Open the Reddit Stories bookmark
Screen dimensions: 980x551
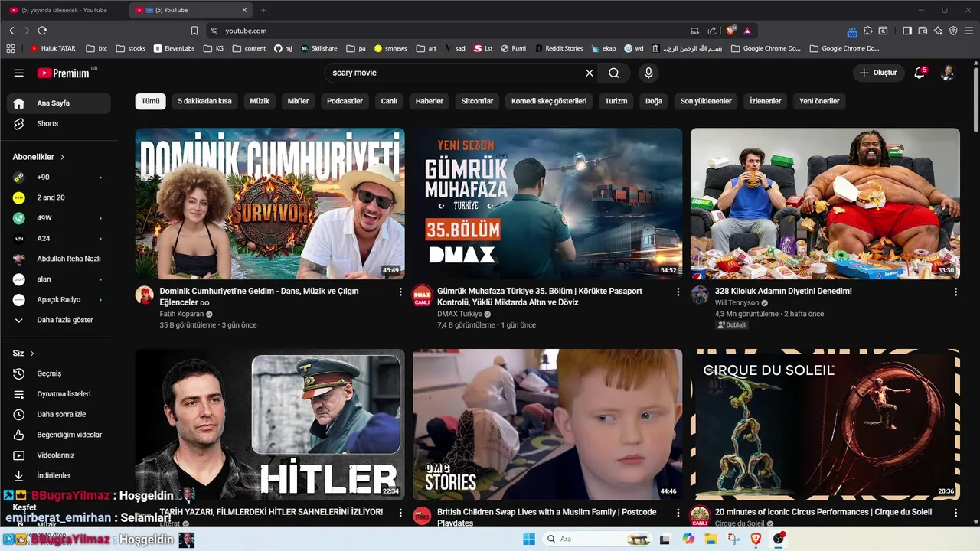(559, 48)
